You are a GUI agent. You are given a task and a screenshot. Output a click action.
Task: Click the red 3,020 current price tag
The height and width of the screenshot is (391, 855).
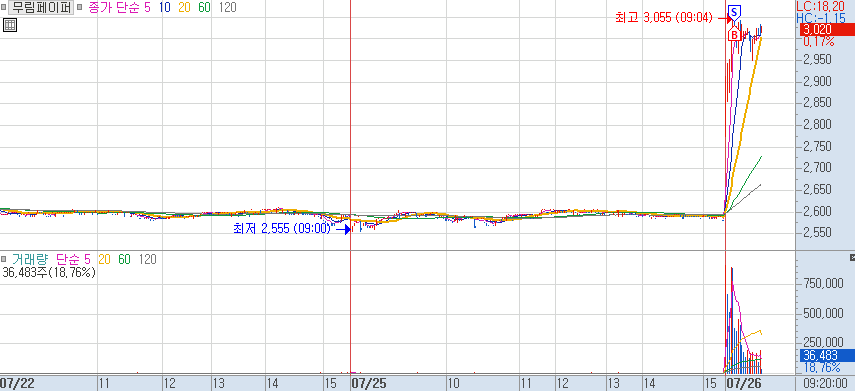(x=826, y=29)
